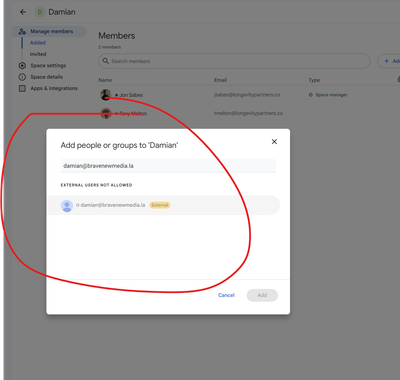Click the search magnifier icon
This screenshot has width=400, height=380.
pyautogui.click(x=106, y=61)
